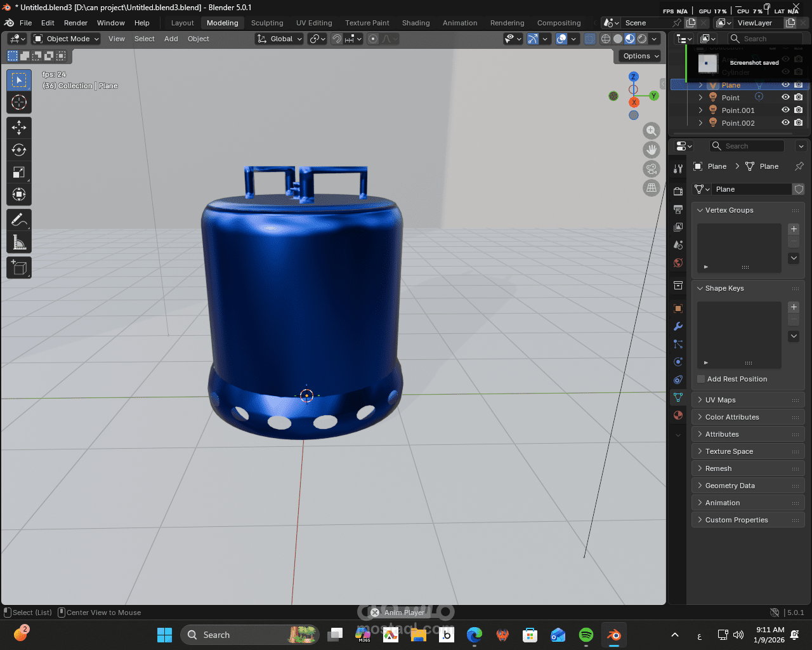Viewport: 812px width, 650px height.
Task: Add a new shape key
Action: coord(794,307)
